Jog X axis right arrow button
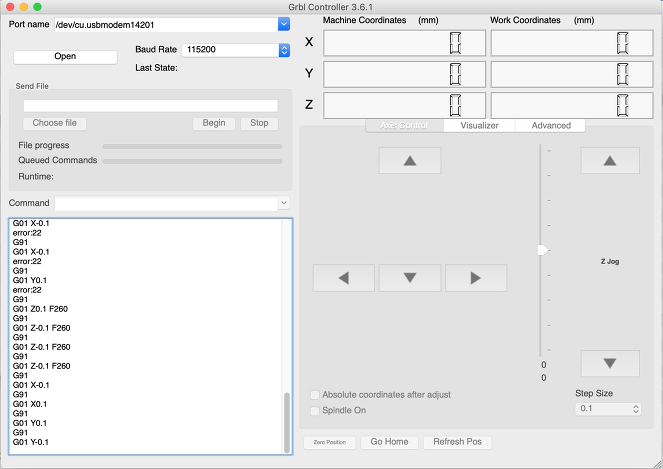The image size is (663, 469). pos(476,278)
